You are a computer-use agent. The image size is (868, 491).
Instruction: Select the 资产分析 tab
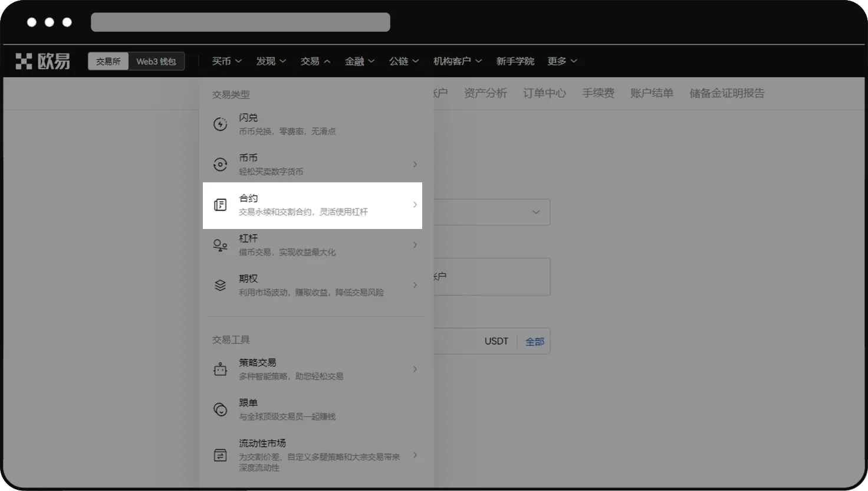[x=485, y=93]
